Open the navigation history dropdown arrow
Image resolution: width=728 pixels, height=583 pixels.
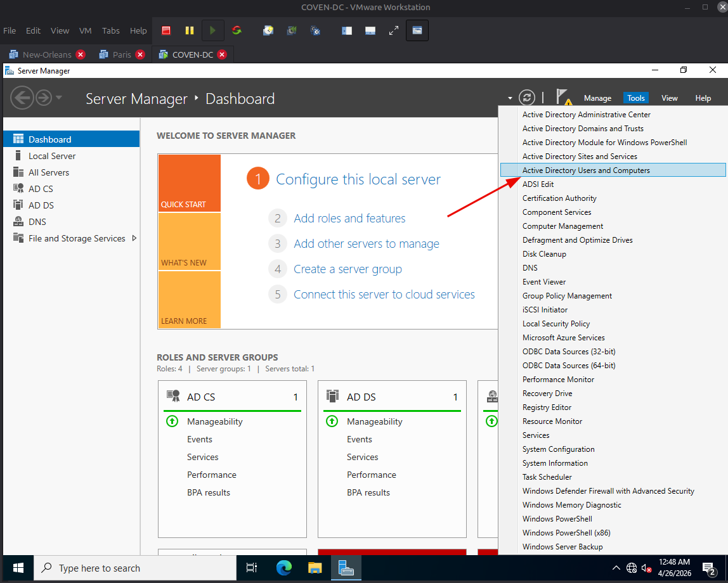click(58, 98)
